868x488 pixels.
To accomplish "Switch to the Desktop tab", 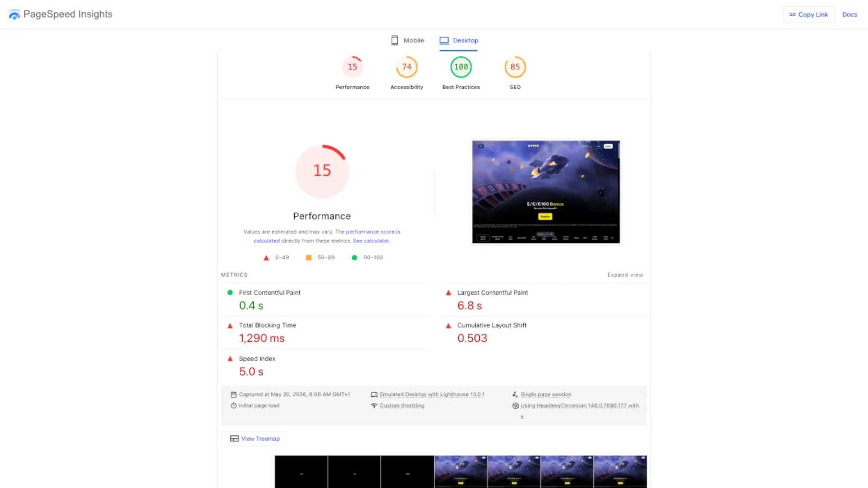I will [459, 40].
